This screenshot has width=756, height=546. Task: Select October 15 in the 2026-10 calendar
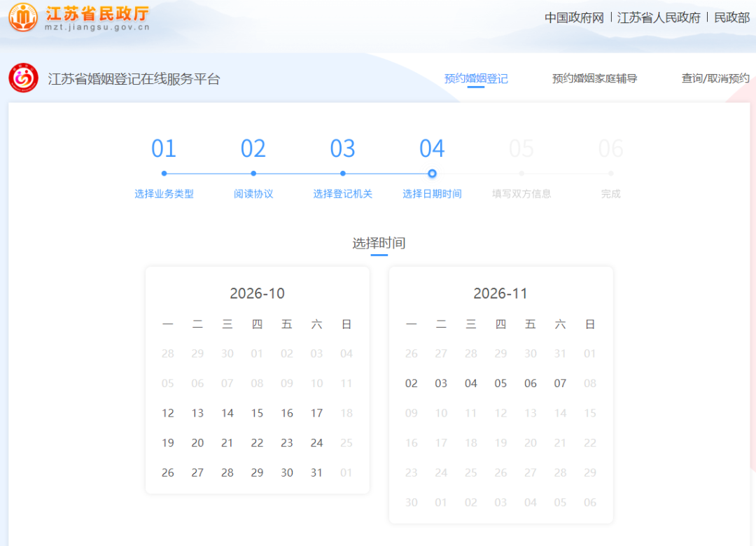[x=258, y=414]
